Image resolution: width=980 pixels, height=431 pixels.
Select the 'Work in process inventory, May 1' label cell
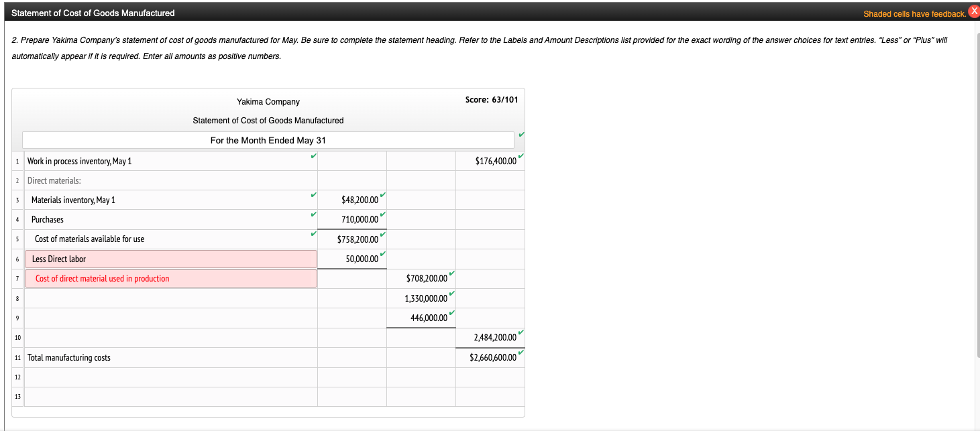pyautogui.click(x=171, y=161)
